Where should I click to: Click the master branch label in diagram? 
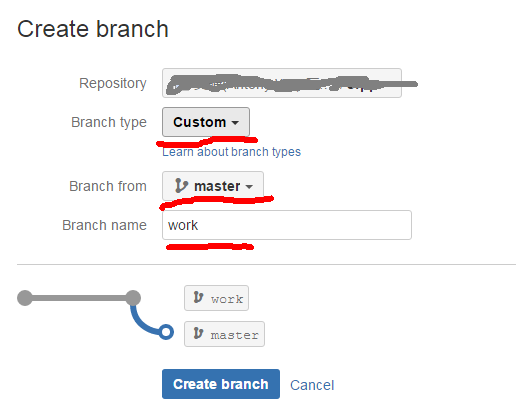pyautogui.click(x=224, y=334)
